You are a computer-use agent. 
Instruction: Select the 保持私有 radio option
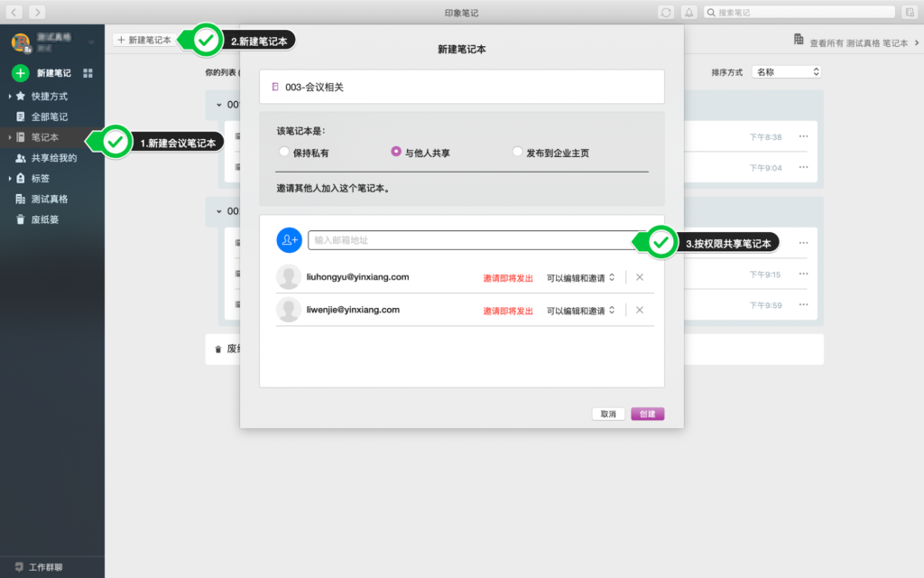[x=284, y=153]
